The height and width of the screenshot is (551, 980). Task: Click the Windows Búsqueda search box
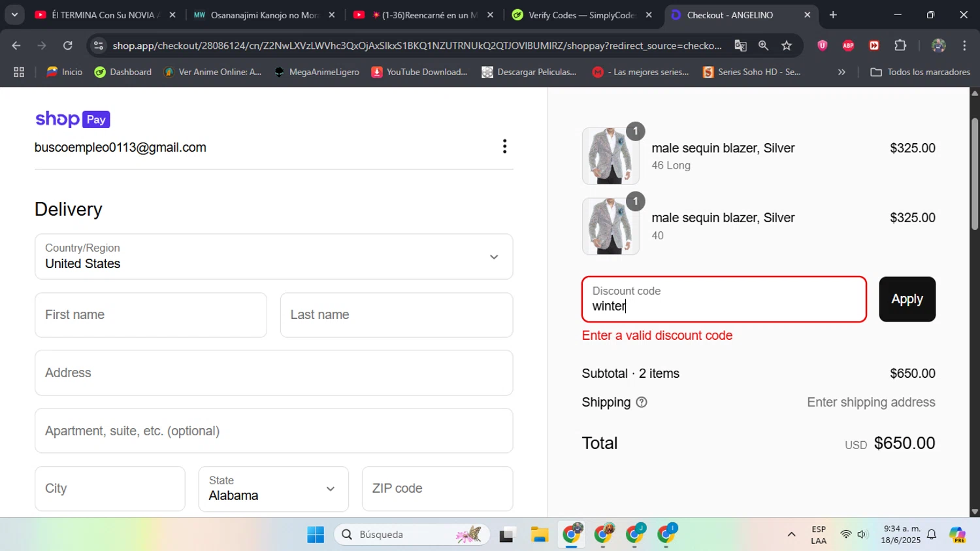[412, 535]
